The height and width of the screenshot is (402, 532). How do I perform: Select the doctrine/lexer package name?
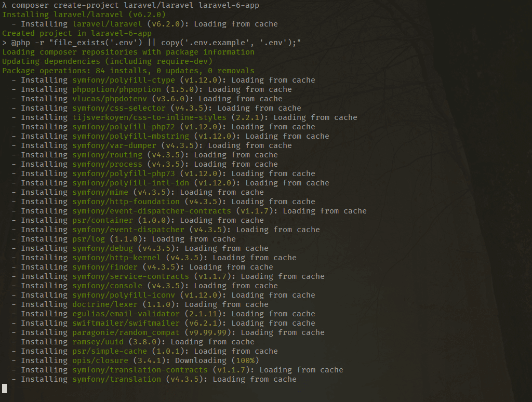click(101, 304)
